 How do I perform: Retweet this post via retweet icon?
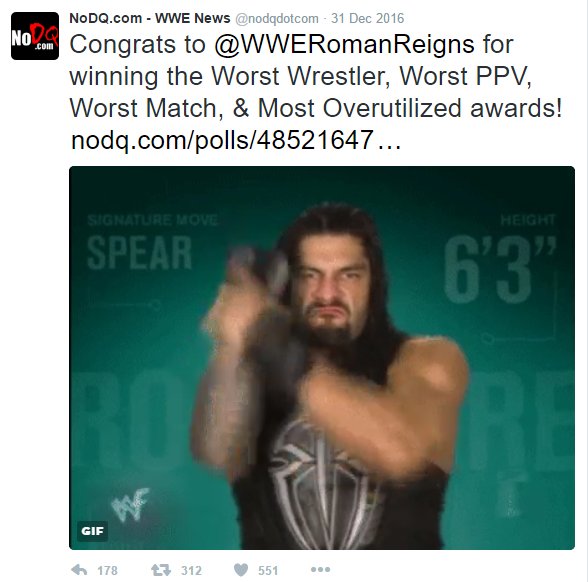(x=161, y=570)
